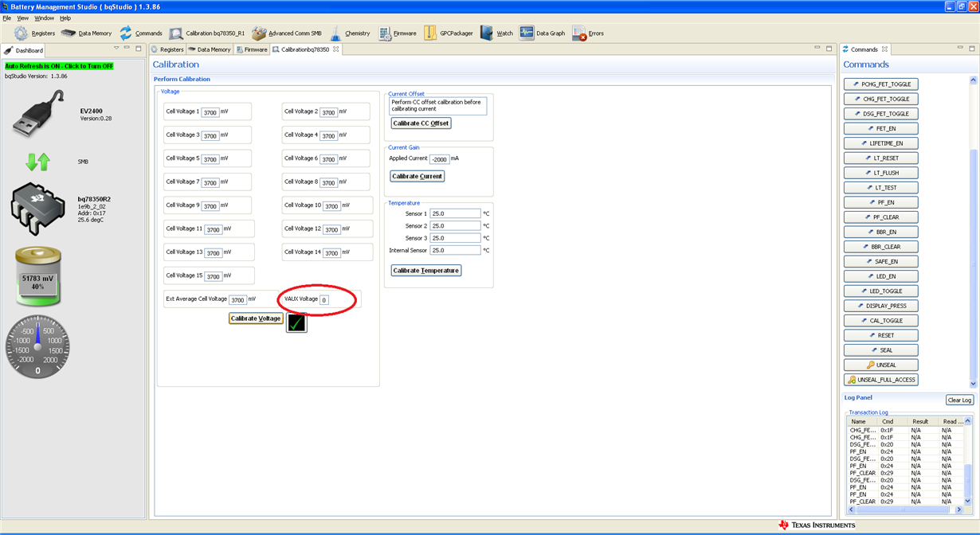Viewport: 980px width, 535px height.
Task: Click Calibrate Temperature button
Action: pos(426,271)
